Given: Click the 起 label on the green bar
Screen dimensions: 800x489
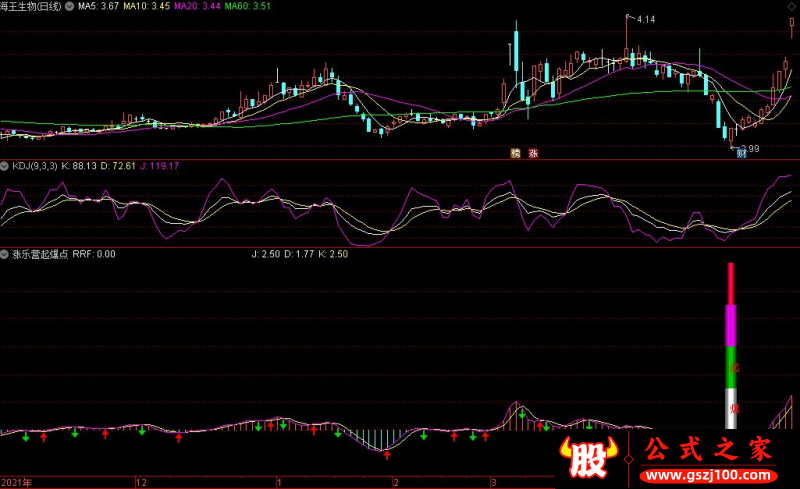Looking at the screenshot, I should tap(735, 368).
